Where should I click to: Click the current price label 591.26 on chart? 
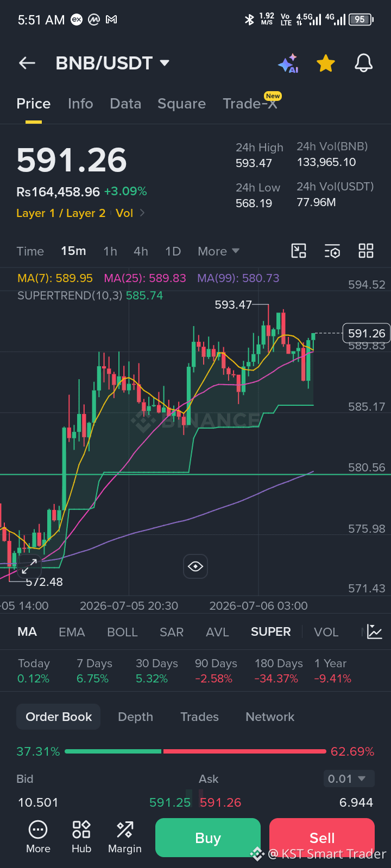click(367, 333)
